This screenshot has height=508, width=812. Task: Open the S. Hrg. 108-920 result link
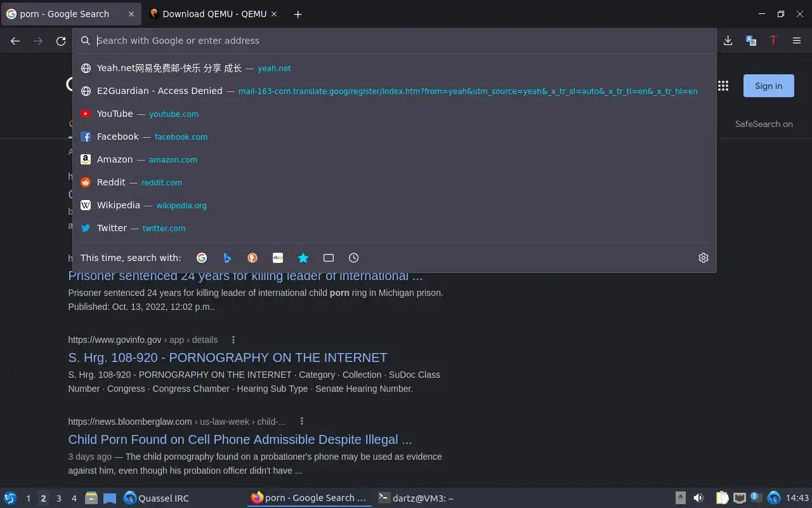point(228,358)
